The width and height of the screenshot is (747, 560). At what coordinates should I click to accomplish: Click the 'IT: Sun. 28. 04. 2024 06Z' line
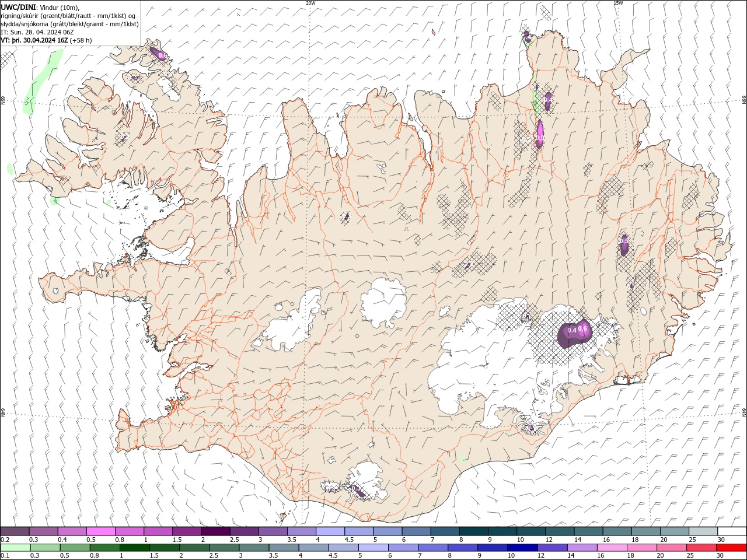click(37, 32)
